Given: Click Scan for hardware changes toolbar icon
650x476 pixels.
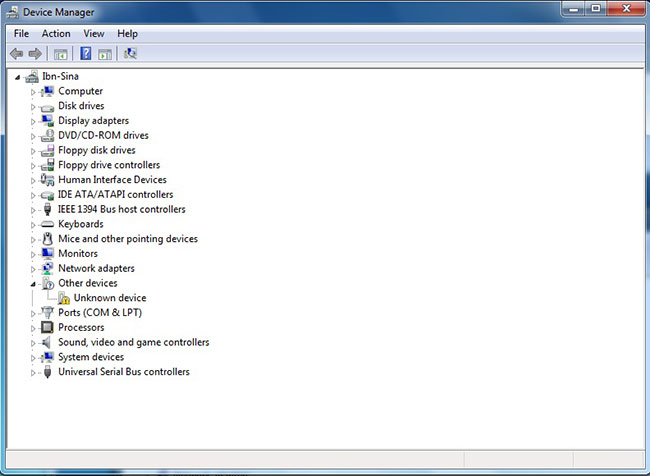Looking at the screenshot, I should tap(130, 53).
